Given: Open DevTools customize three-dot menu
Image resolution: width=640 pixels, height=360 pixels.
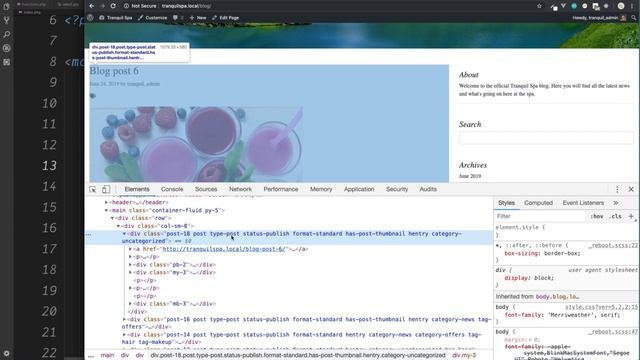Looking at the screenshot, I should click(x=617, y=189).
